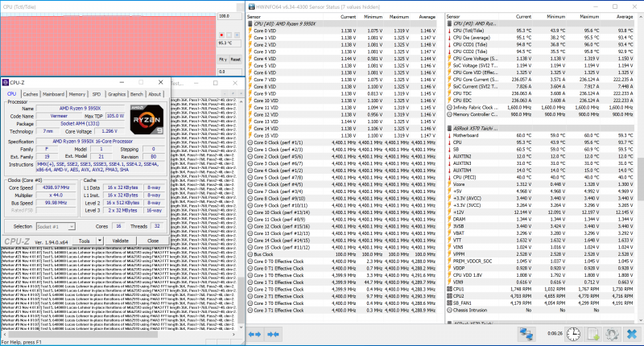Select the Core 4 VID sensor row

pos(342,59)
